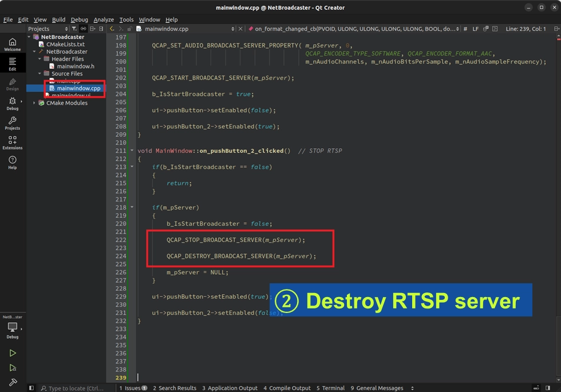
Task: Open the General Messages pane
Action: pyautogui.click(x=377, y=388)
